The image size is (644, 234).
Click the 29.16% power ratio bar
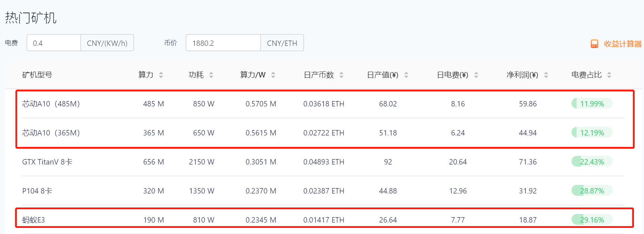click(x=592, y=220)
